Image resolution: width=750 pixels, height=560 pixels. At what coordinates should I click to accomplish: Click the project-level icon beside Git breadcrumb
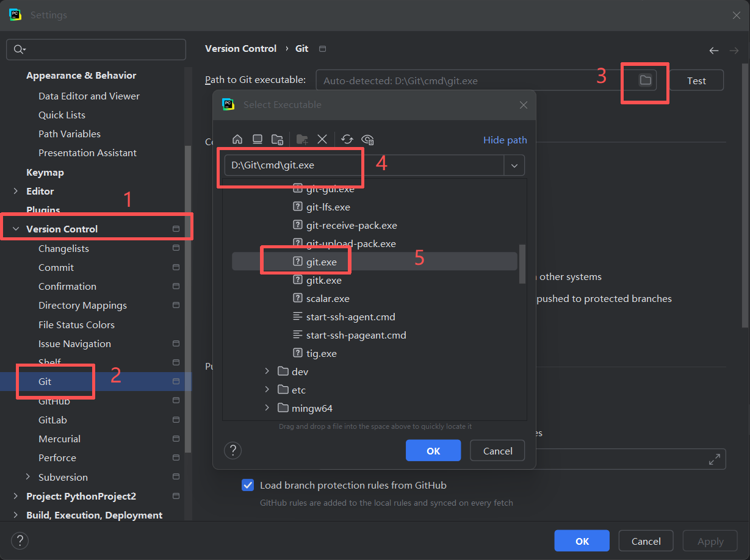coord(323,49)
